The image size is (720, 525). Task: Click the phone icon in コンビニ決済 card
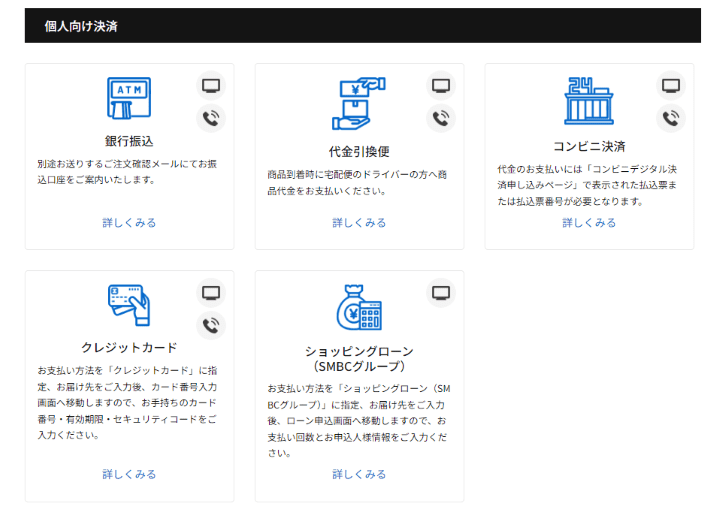(671, 118)
